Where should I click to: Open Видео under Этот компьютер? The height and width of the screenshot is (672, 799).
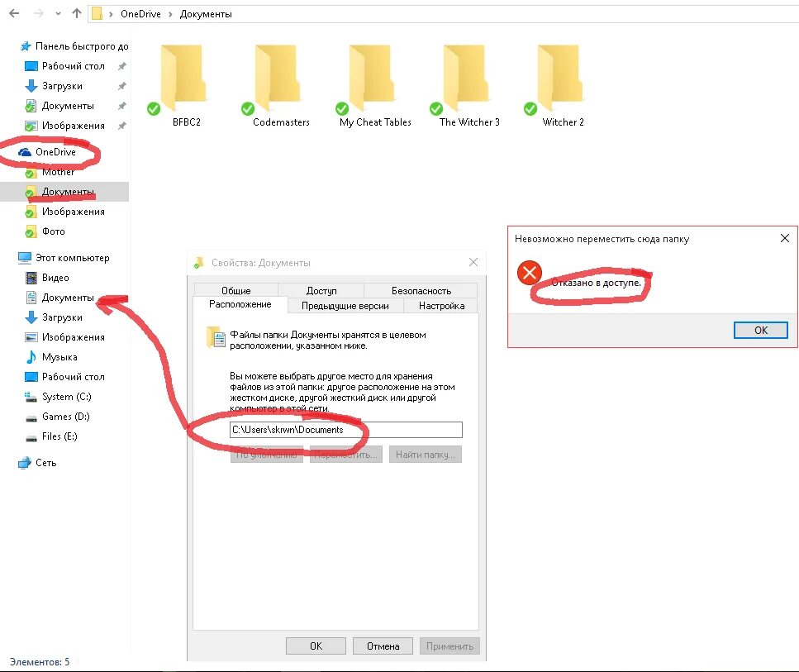pos(55,278)
